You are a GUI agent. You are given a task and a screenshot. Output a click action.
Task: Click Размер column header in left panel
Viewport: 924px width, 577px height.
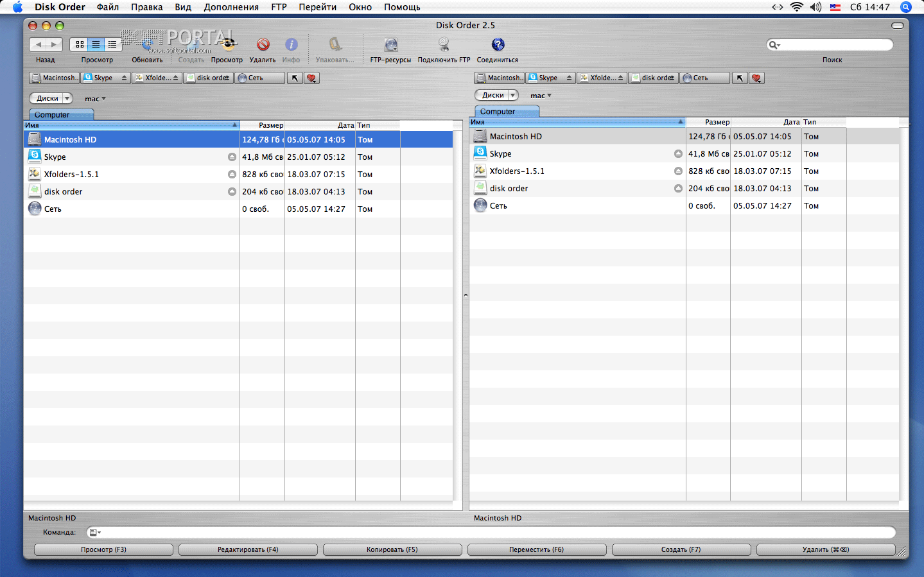click(x=262, y=125)
